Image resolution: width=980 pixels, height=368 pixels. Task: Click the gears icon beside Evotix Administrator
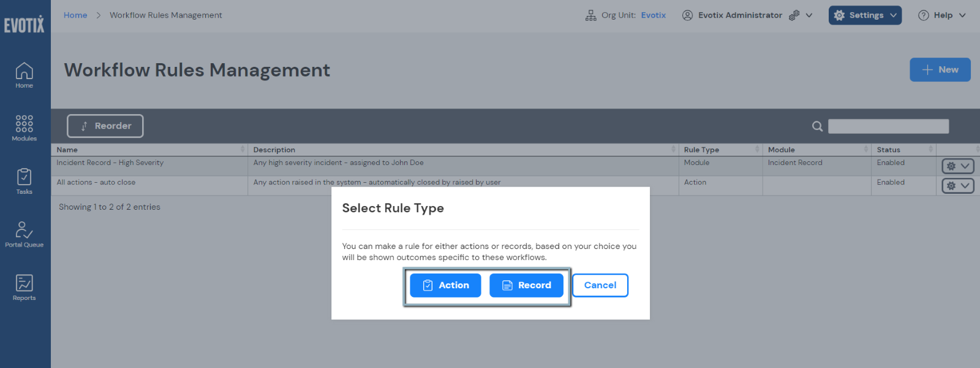[794, 15]
